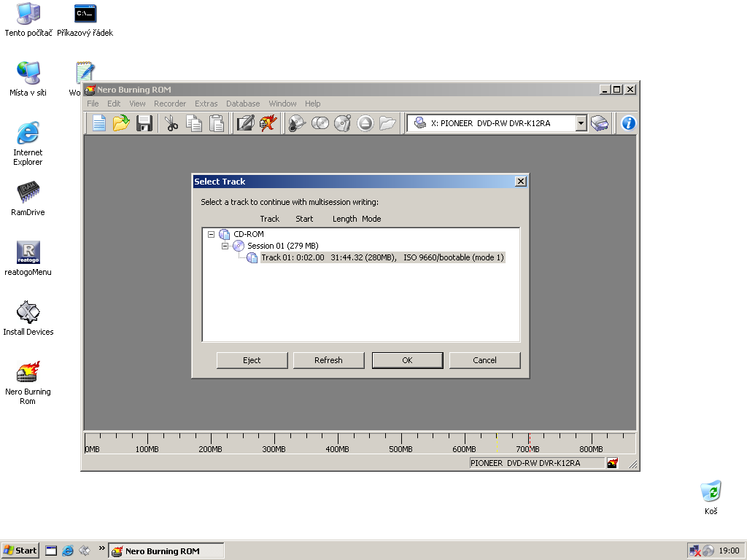Click OK in Select Track dialog
This screenshot has height=560, width=747.
407,360
